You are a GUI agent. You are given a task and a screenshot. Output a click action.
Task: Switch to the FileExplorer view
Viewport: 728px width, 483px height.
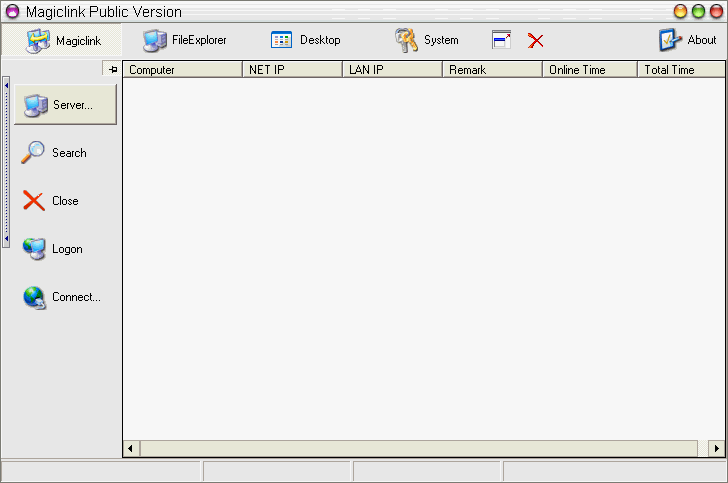184,40
